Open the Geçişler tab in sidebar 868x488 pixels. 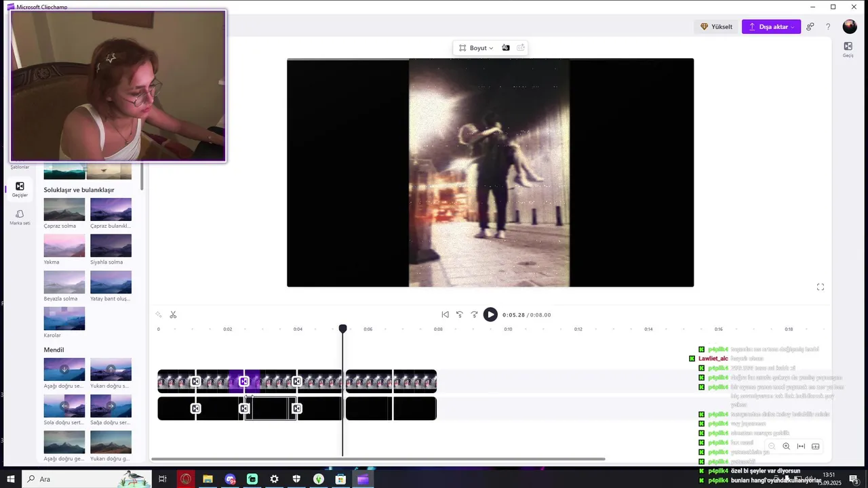click(20, 189)
